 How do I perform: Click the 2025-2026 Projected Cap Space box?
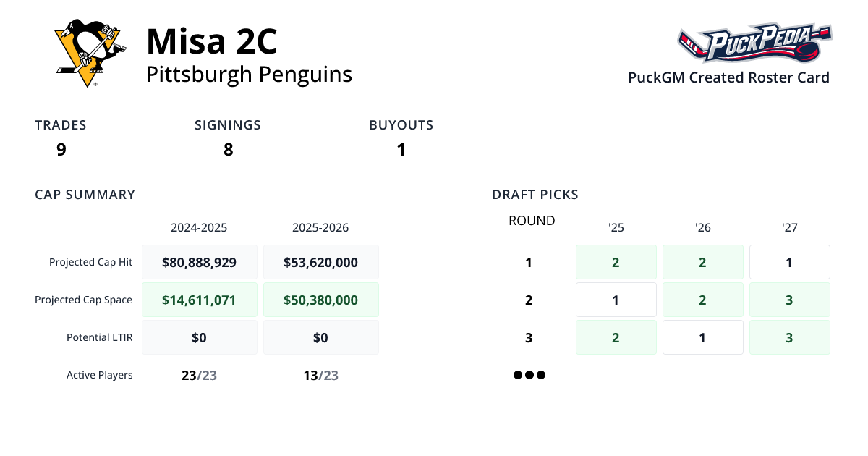coord(321,300)
